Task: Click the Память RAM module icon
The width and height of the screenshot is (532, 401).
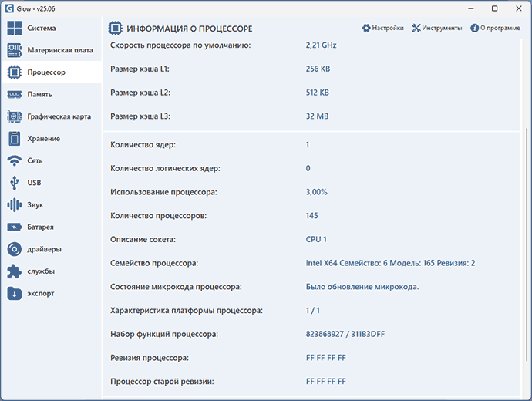Action: tap(14, 94)
